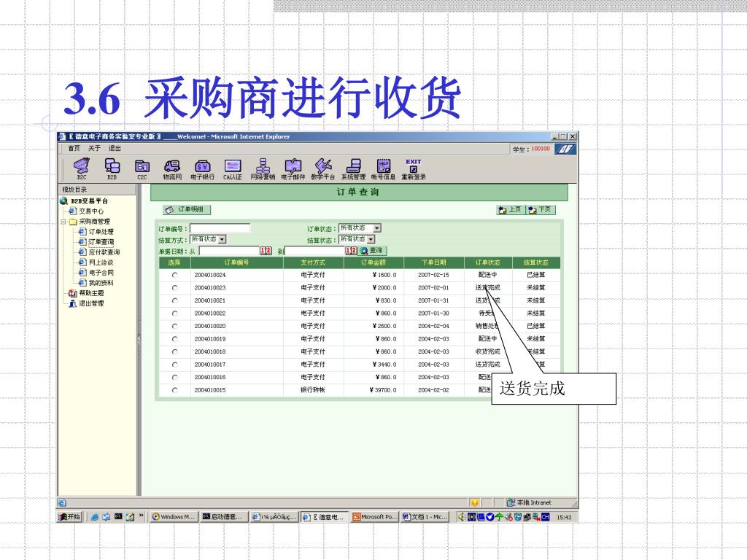Open the 结算方式 settlement method dropdown

[208, 239]
